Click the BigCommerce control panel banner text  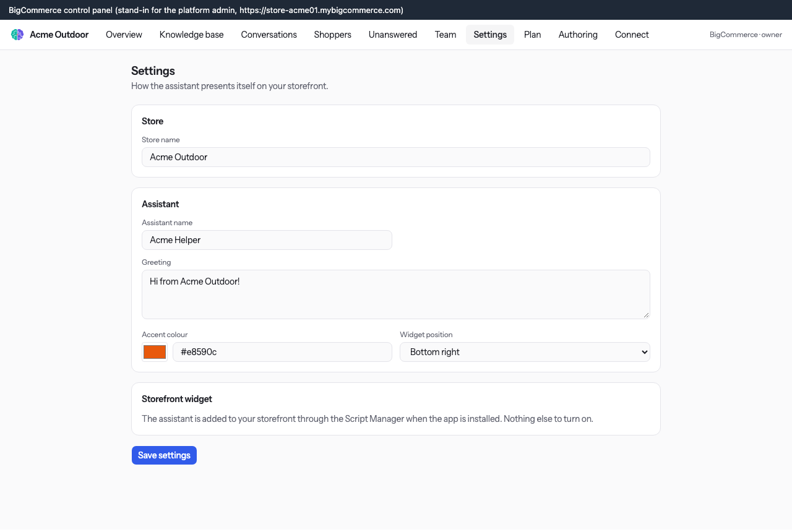point(206,10)
